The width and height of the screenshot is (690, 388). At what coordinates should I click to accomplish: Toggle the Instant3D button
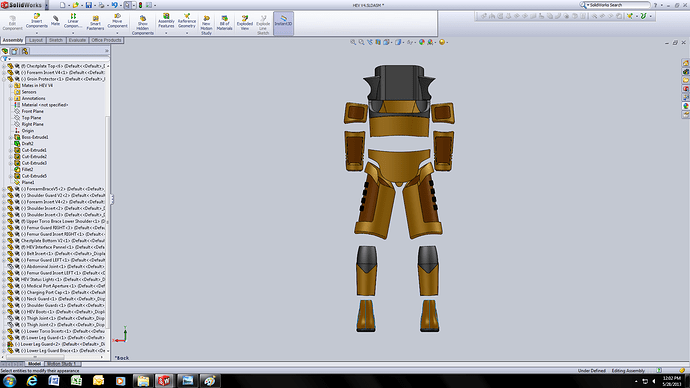[283, 23]
